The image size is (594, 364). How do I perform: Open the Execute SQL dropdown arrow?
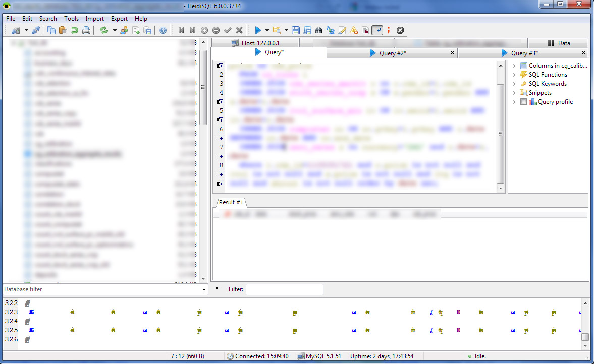[267, 30]
